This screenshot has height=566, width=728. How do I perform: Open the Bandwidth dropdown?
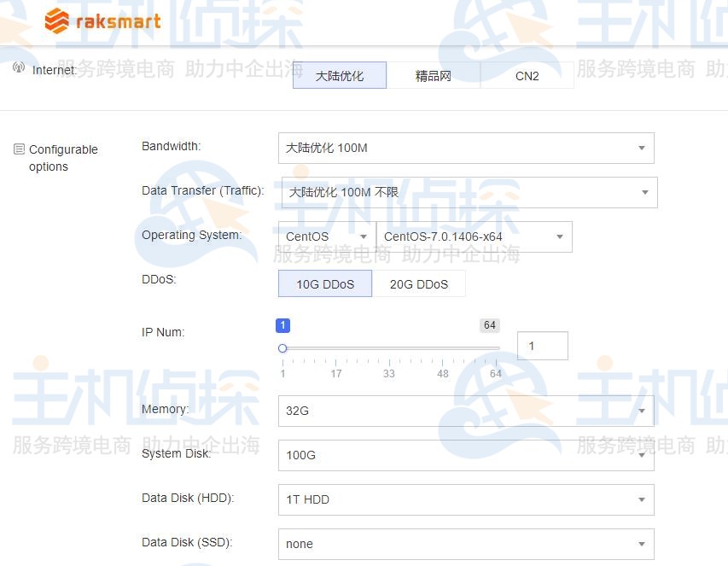(x=466, y=149)
